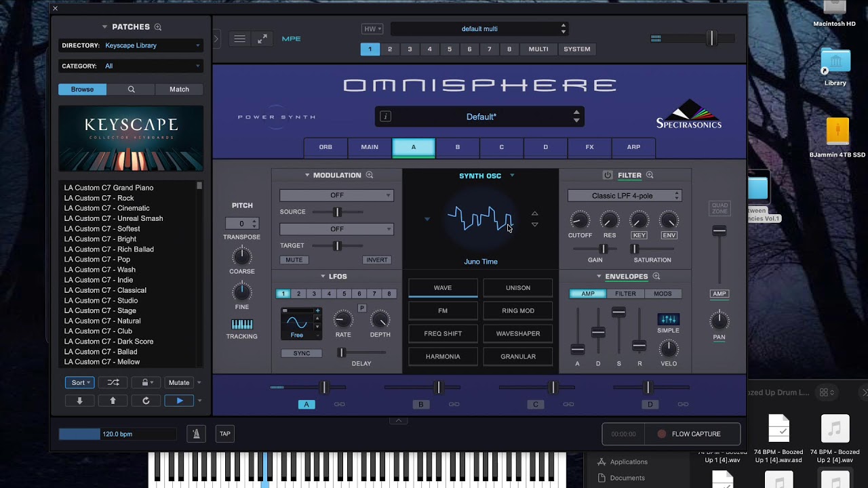Click the Match button
This screenshot has height=488, width=868.
179,89
